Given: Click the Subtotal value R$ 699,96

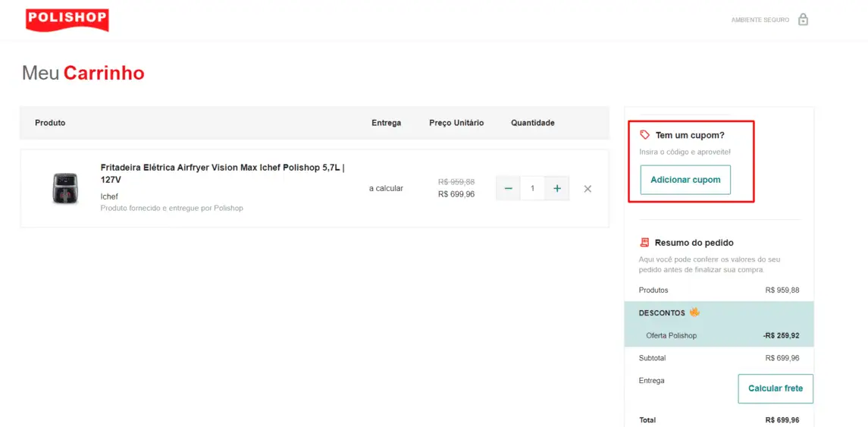Looking at the screenshot, I should pyautogui.click(x=782, y=358).
